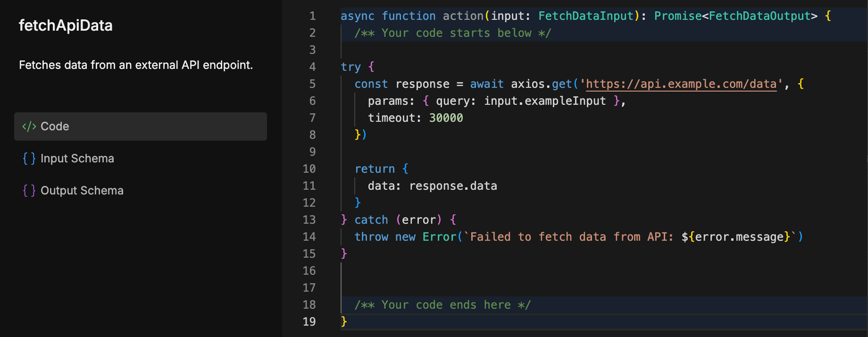
Task: Click the blue braces Input Schema icon
Action: pos(29,159)
